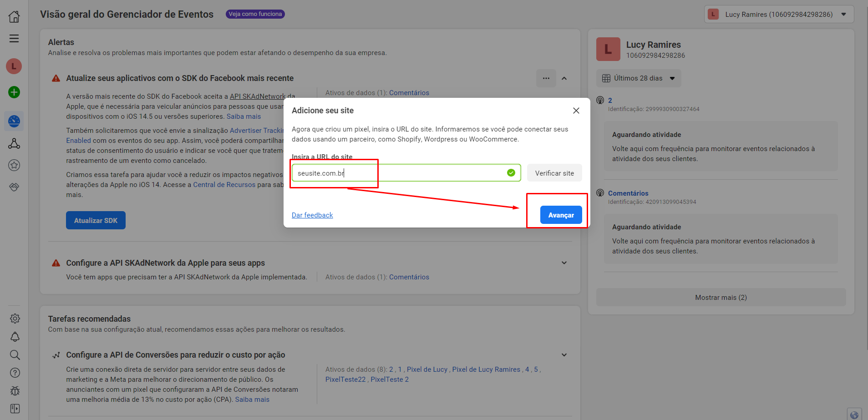Open the Dar feedback link

312,215
